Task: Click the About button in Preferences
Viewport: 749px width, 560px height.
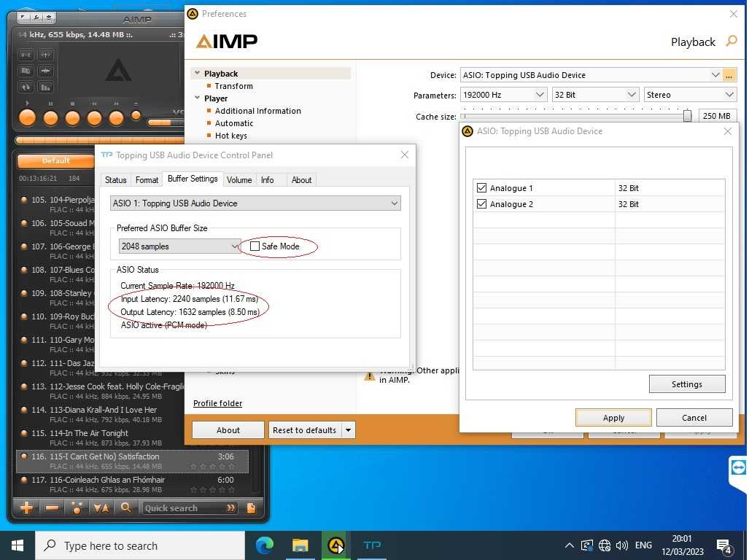Action: pos(228,430)
